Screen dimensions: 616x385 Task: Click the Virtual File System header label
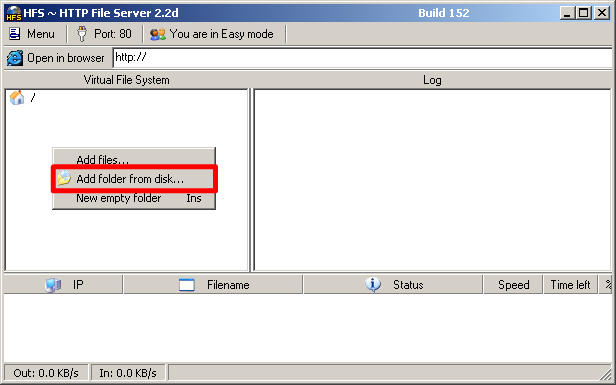[x=126, y=80]
